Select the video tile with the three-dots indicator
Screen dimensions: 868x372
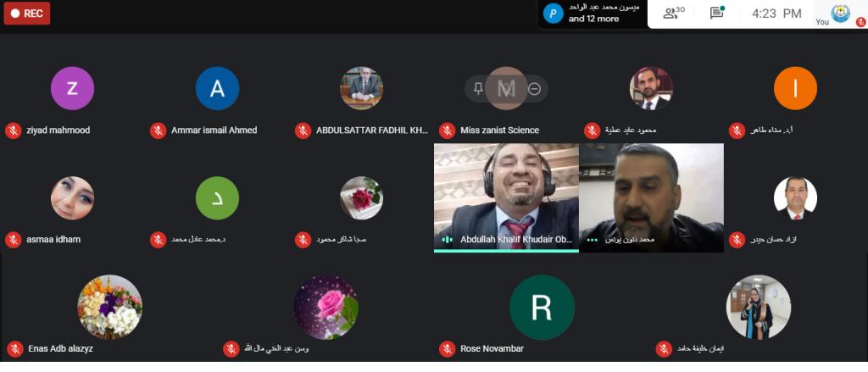(652, 198)
